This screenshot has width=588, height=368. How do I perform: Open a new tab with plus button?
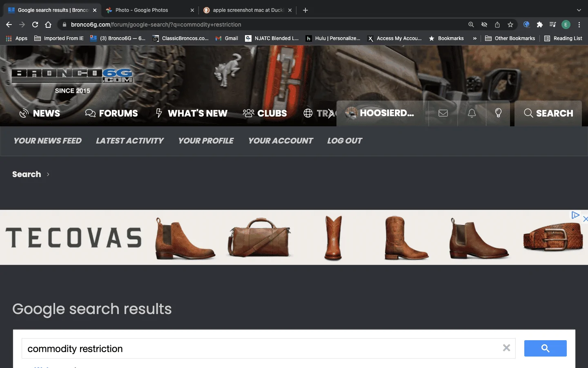point(305,10)
